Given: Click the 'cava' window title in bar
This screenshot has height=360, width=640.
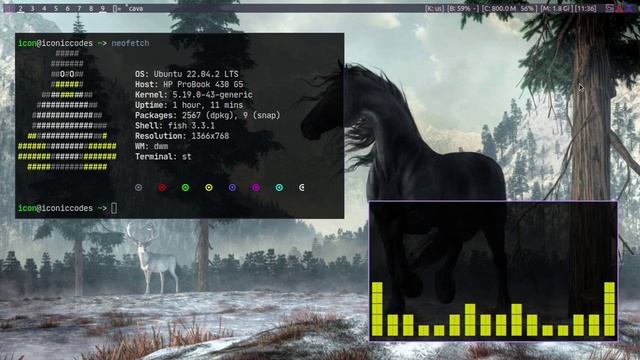Looking at the screenshot, I should coord(136,8).
